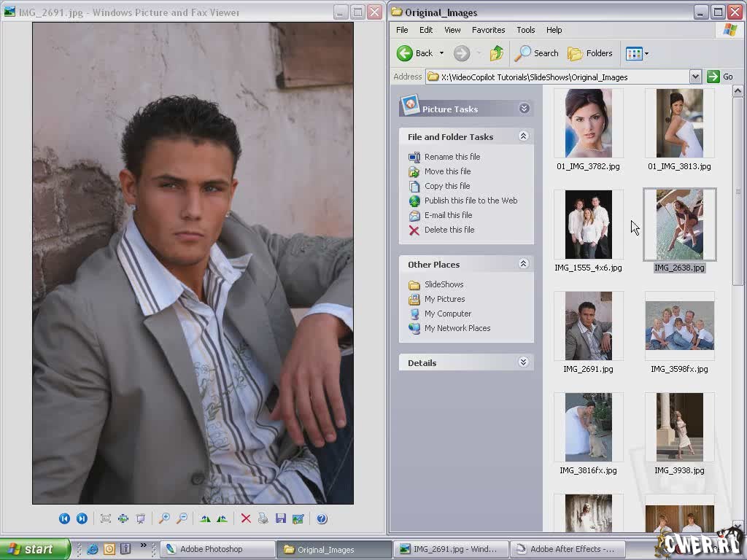The image size is (747, 560).
Task: Advance to the next image in viewer
Action: click(82, 518)
